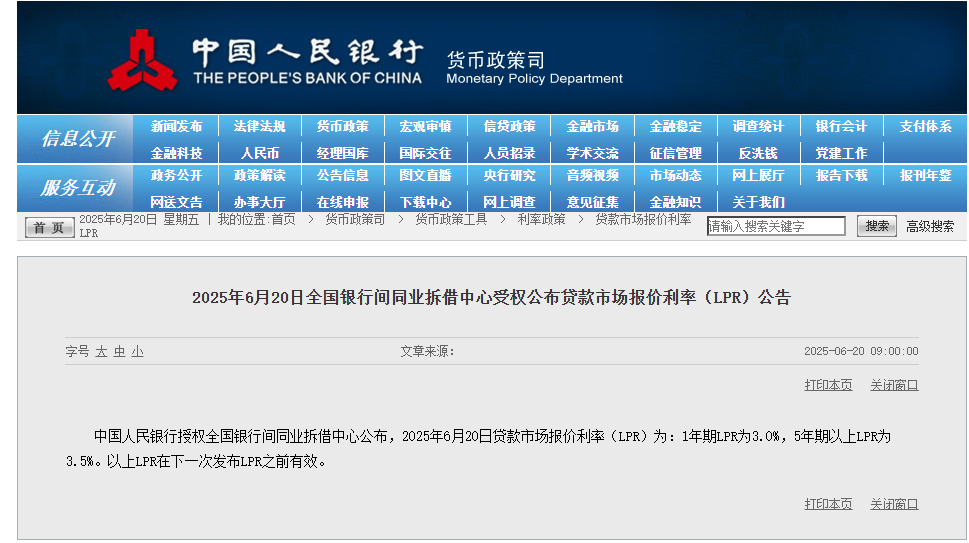Focus the search keyword input field
969x543 pixels.
click(x=776, y=227)
